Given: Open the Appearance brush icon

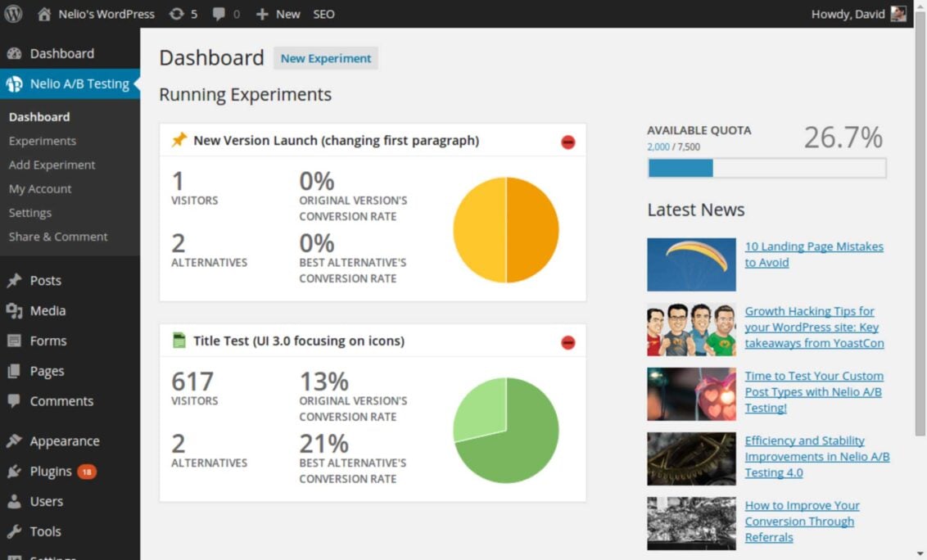Looking at the screenshot, I should [x=18, y=440].
